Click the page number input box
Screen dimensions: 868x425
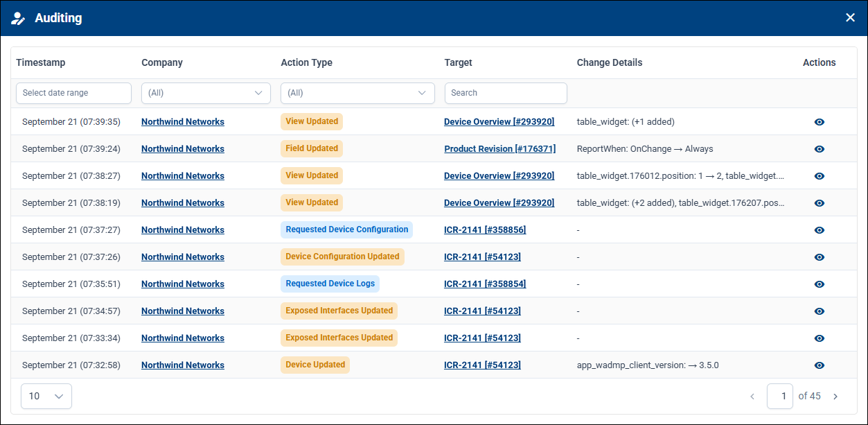coord(780,397)
